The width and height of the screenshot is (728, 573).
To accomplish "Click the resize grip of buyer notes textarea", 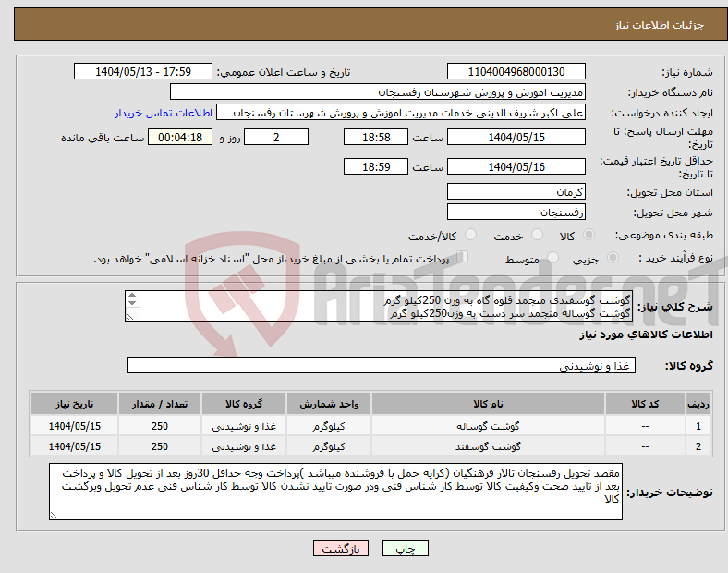I will [54, 516].
